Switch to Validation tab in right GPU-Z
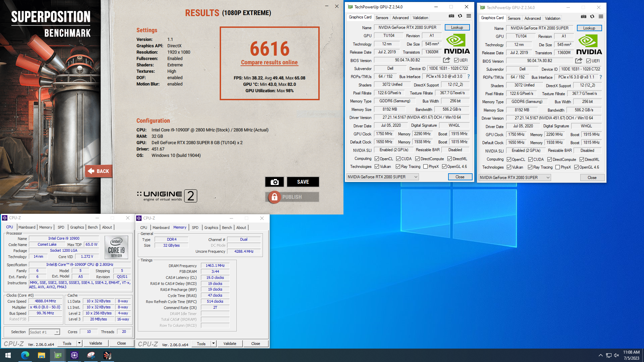Image resolution: width=644 pixels, height=362 pixels. pyautogui.click(x=552, y=18)
